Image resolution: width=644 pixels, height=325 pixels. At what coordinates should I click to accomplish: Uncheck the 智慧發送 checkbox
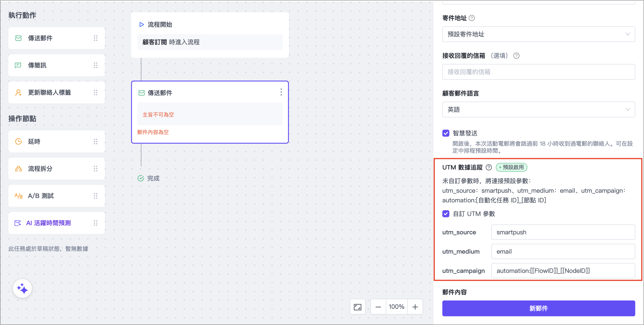[446, 133]
